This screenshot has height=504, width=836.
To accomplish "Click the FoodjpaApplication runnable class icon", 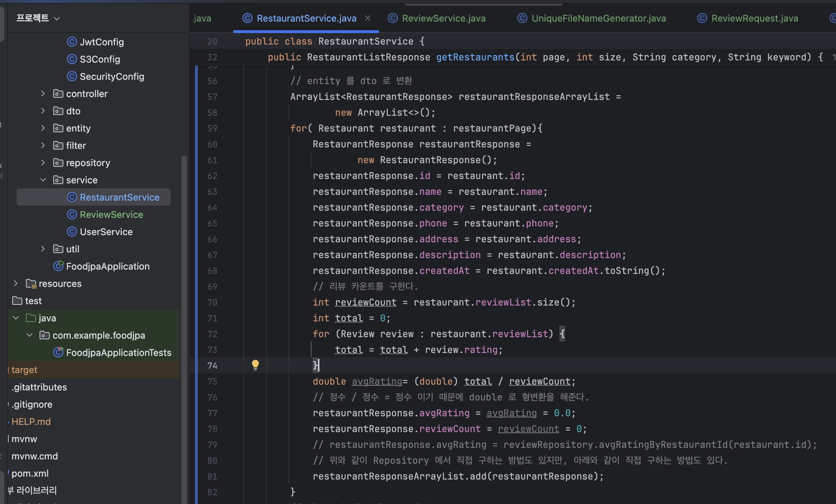I will [58, 266].
